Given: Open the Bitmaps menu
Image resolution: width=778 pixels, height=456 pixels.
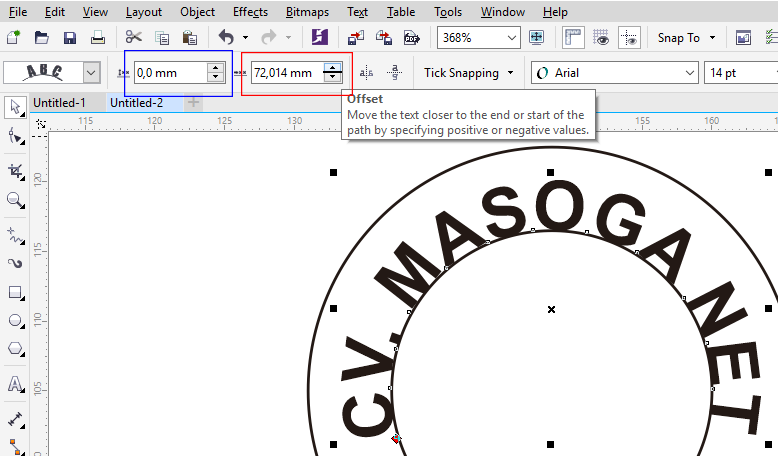Looking at the screenshot, I should 307,12.
